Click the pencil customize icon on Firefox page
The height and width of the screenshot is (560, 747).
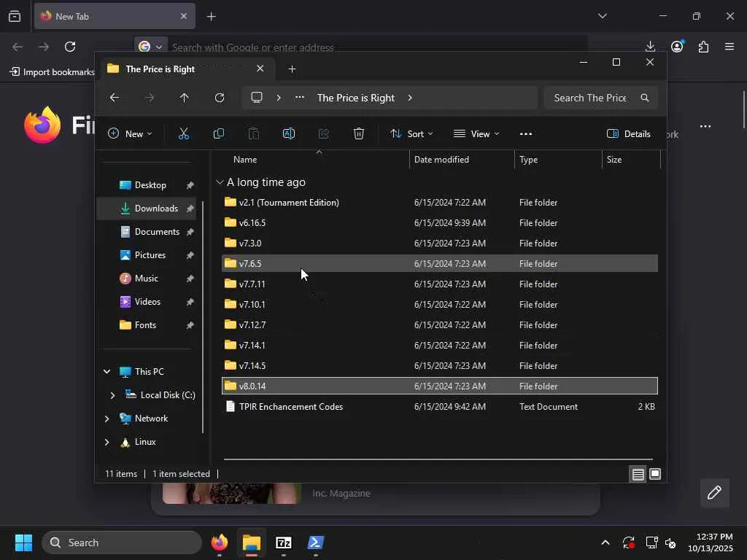pos(714,493)
